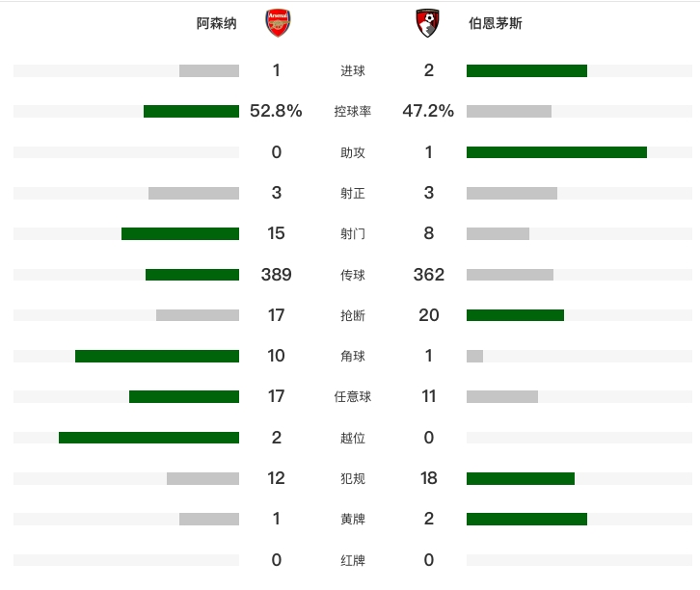The height and width of the screenshot is (590, 700).
Task: Click the 红牌 stat label
Action: (x=353, y=560)
